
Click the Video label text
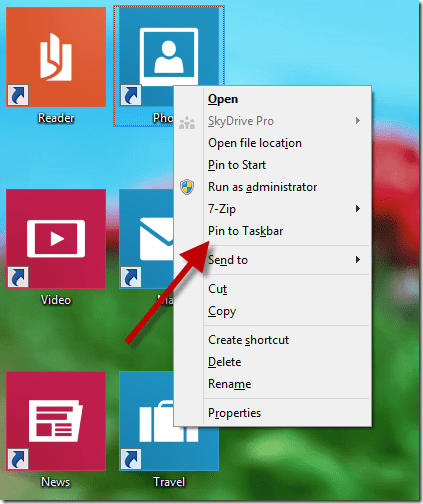56,300
